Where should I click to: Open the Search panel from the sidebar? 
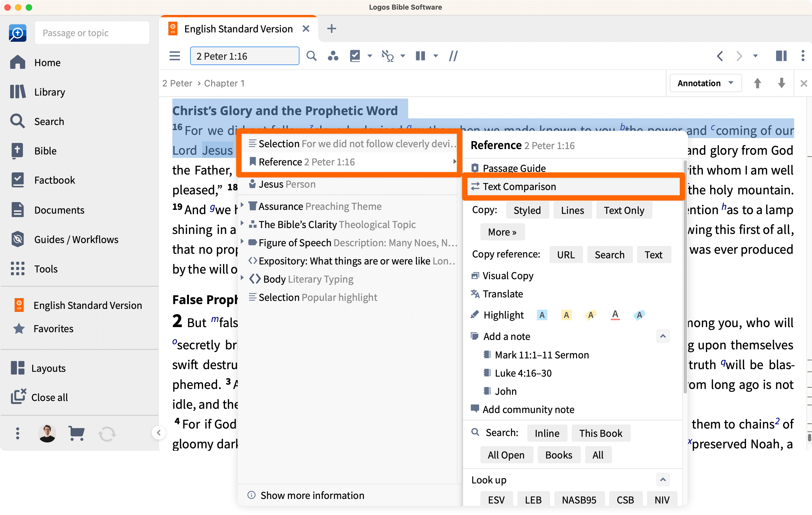(37, 121)
